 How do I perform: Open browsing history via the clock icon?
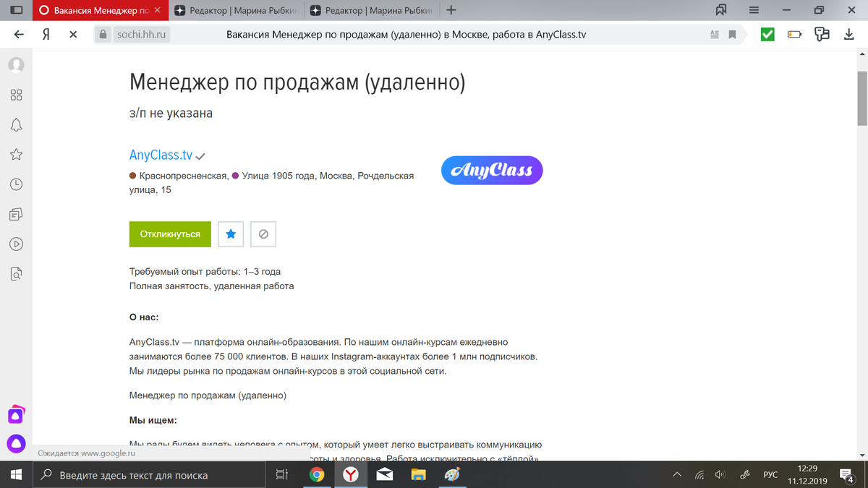(16, 184)
